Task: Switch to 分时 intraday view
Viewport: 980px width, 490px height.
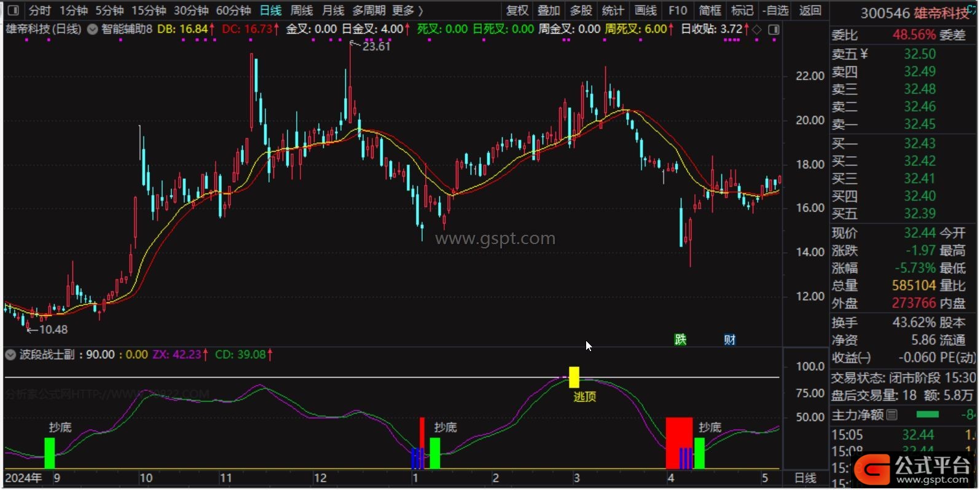Action: click(40, 10)
